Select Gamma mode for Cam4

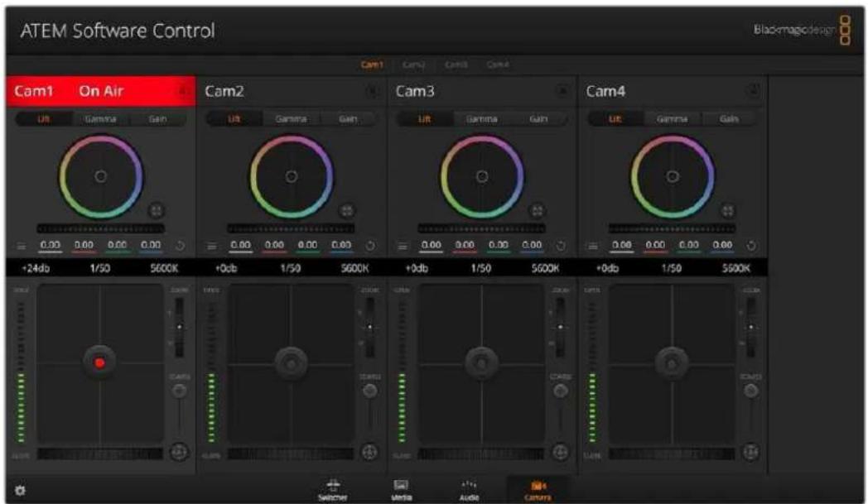tap(672, 119)
